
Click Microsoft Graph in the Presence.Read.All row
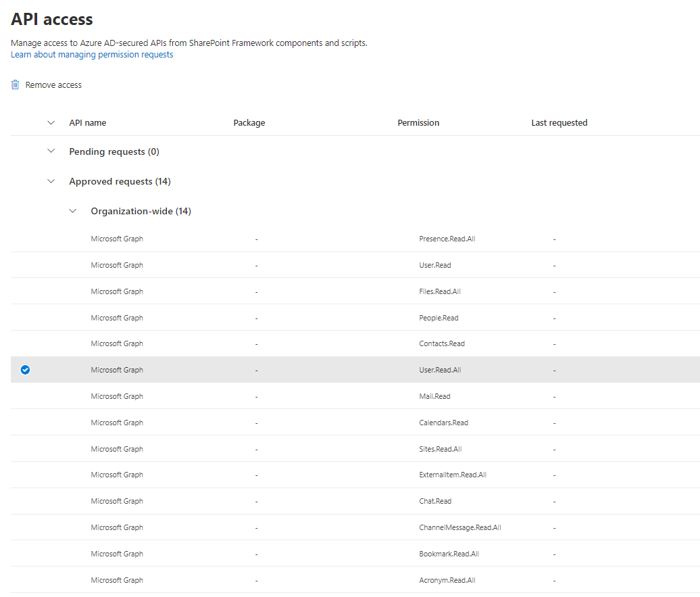tap(117, 239)
